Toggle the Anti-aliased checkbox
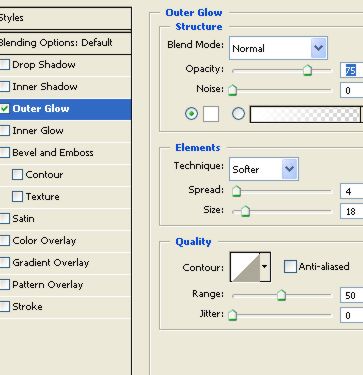The height and width of the screenshot is (375, 363). 290,266
